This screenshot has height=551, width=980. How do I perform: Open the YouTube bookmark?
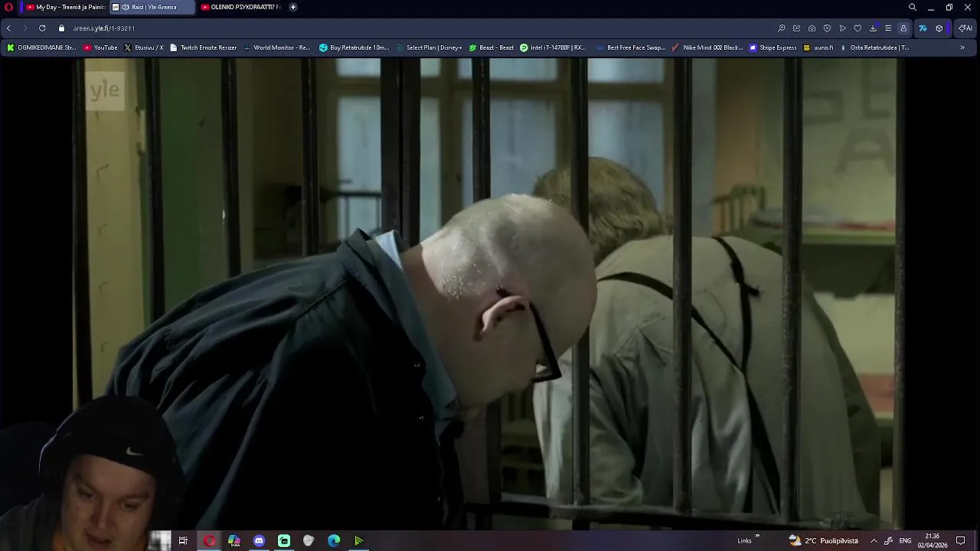tap(100, 47)
